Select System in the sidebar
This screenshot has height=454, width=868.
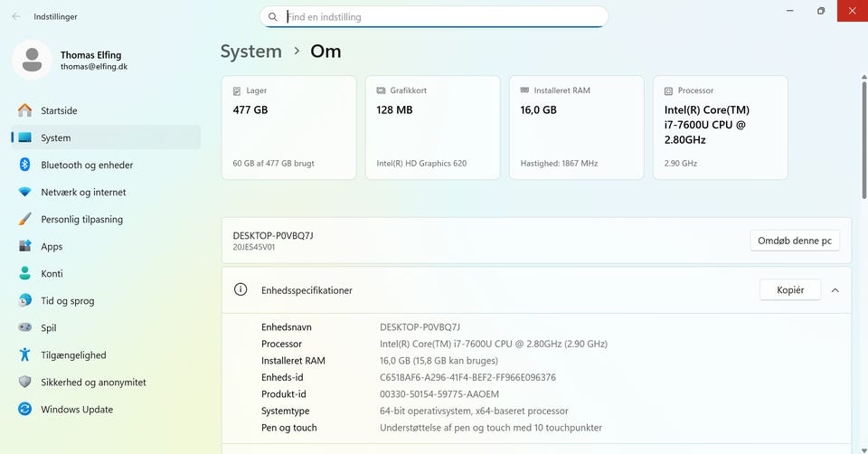tap(55, 137)
